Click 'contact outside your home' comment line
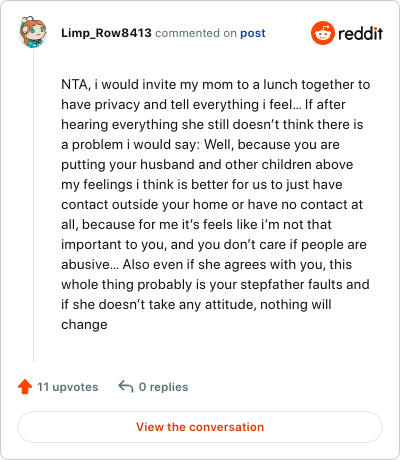The width and height of the screenshot is (400, 460). [x=212, y=205]
